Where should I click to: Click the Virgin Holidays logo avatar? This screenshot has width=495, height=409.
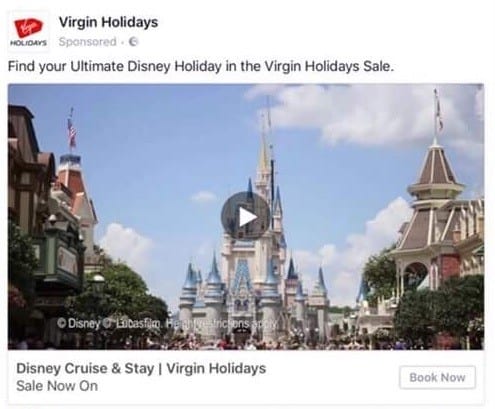pos(29,32)
